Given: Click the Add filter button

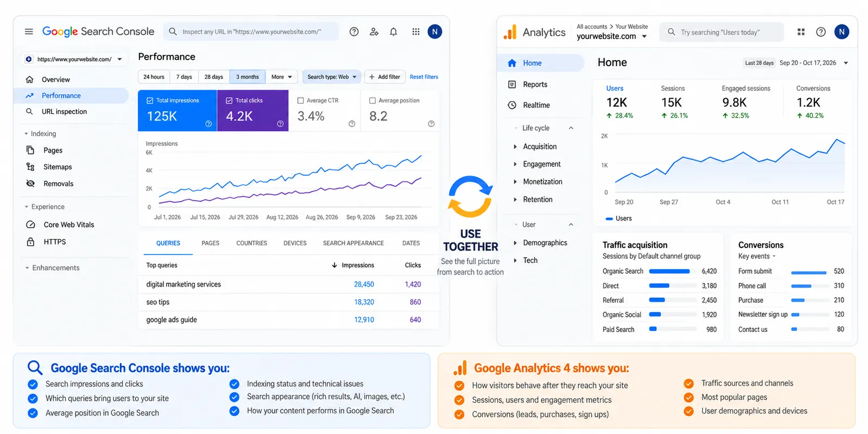Looking at the screenshot, I should click(385, 77).
